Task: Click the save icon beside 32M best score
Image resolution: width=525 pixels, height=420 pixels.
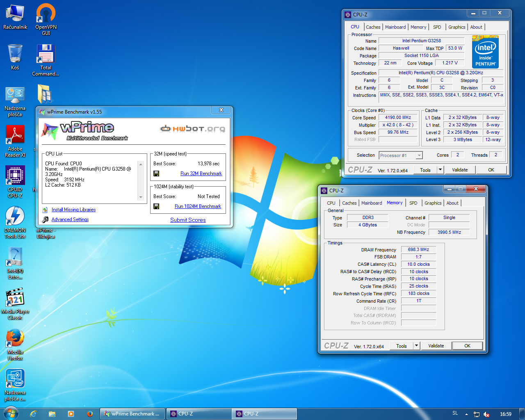Action: (156, 173)
